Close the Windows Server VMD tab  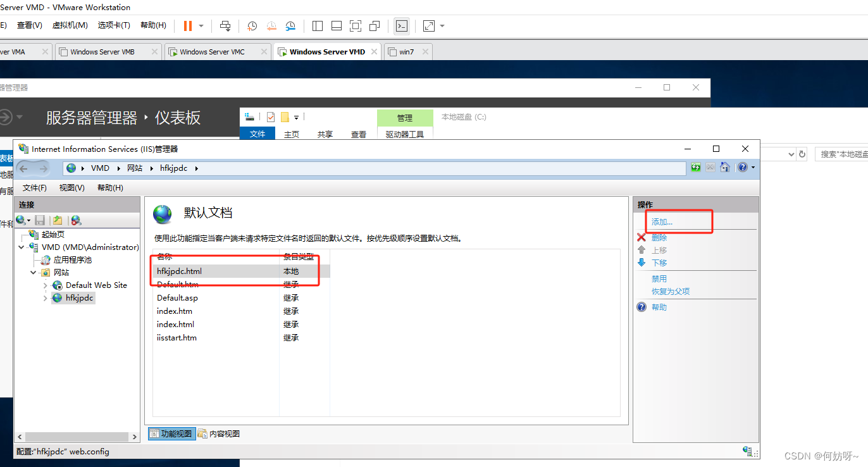(375, 52)
